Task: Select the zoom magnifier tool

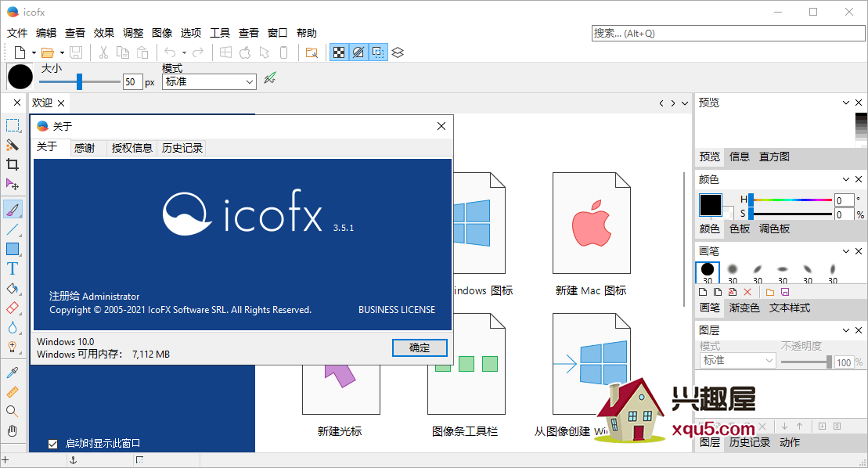Action: pyautogui.click(x=13, y=411)
